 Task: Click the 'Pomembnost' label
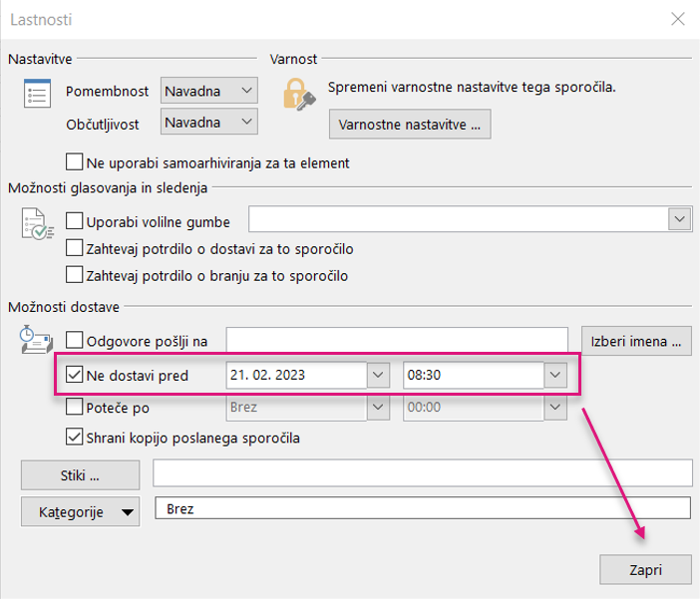click(107, 91)
